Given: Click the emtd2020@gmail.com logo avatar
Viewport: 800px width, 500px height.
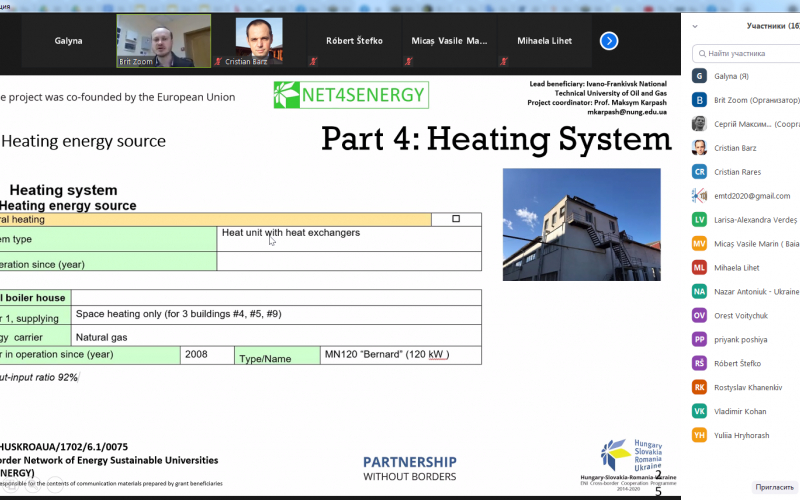Looking at the screenshot, I should [x=699, y=196].
